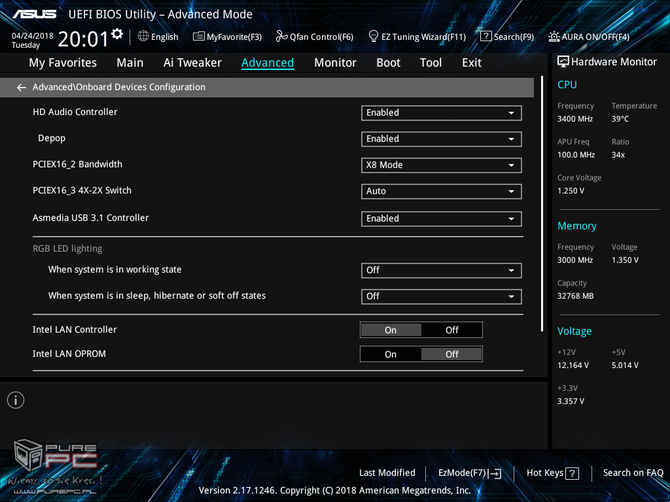Image resolution: width=670 pixels, height=502 pixels.
Task: Click the info circle icon
Action: click(16, 400)
